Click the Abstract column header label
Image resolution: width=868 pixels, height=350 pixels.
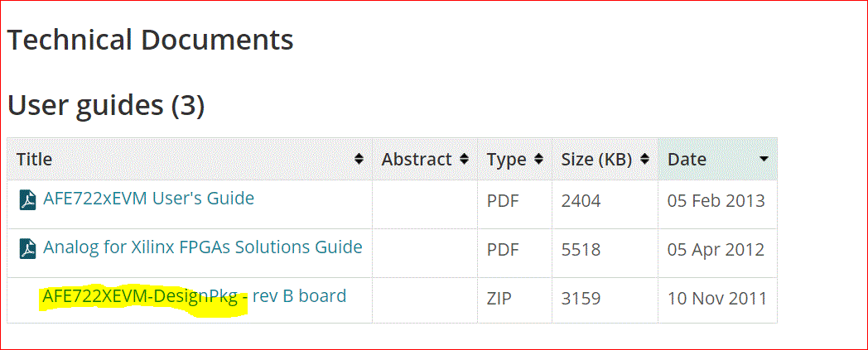pyautogui.click(x=417, y=160)
